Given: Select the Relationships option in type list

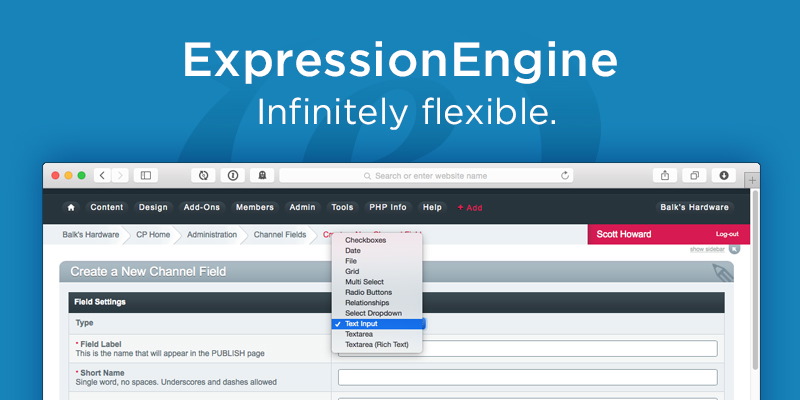Looking at the screenshot, I should [x=367, y=302].
